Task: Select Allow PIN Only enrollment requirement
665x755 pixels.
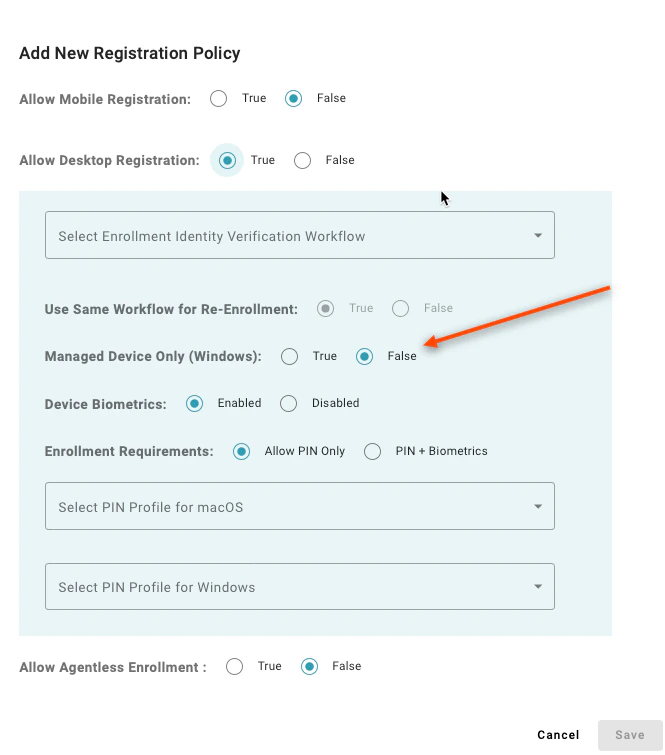Action: pos(241,452)
